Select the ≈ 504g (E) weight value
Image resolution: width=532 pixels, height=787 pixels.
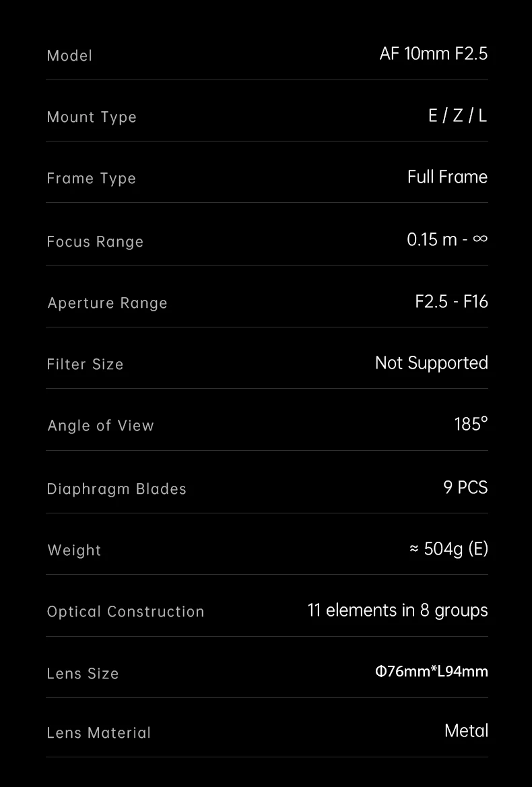(x=448, y=548)
